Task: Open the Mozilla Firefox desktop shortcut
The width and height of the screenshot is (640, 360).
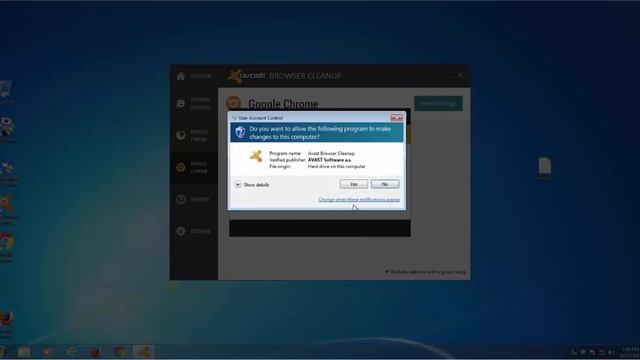Action: pos(7,322)
